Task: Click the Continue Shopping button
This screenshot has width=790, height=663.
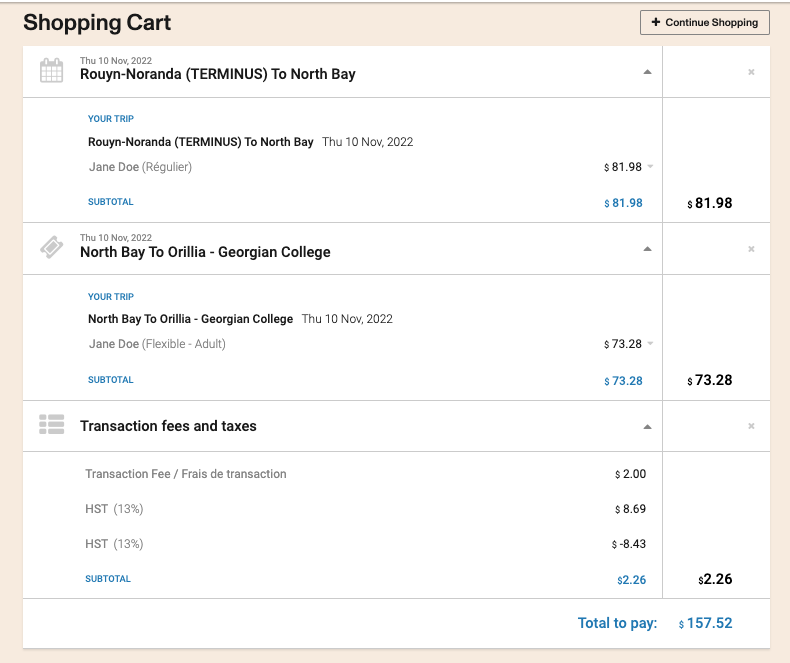Action: (705, 22)
